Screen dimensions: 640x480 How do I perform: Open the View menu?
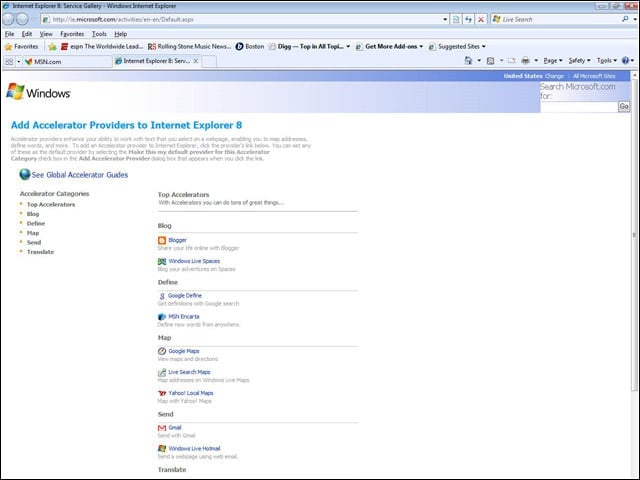tap(46, 34)
